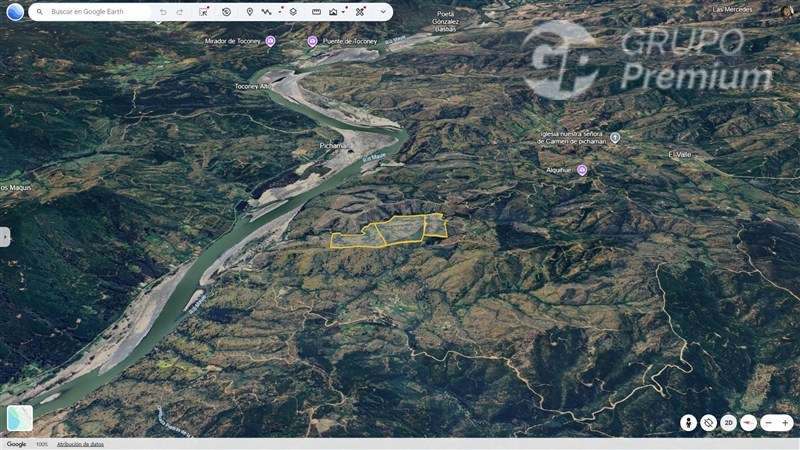Click the 'Toconey Alto' place label

click(x=253, y=87)
